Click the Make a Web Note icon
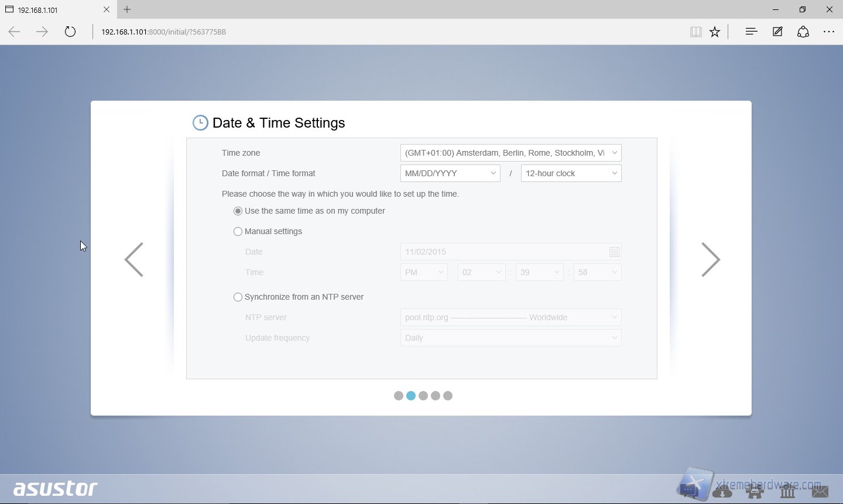Viewport: 843px width, 504px height. [777, 32]
